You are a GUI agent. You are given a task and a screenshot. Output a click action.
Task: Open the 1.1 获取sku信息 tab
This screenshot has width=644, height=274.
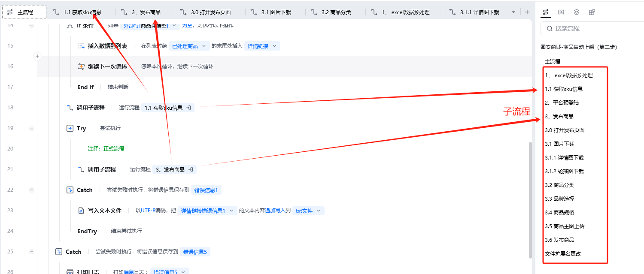coord(78,12)
